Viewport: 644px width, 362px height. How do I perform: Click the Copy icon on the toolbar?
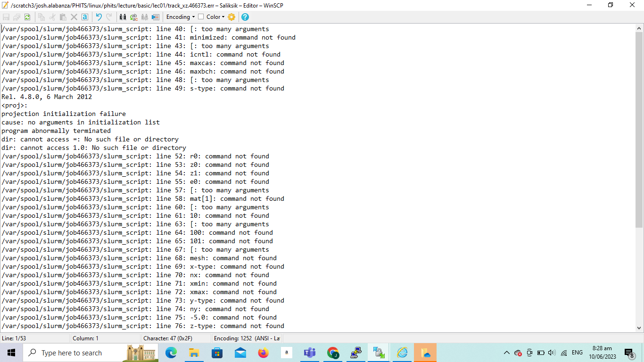point(41,16)
